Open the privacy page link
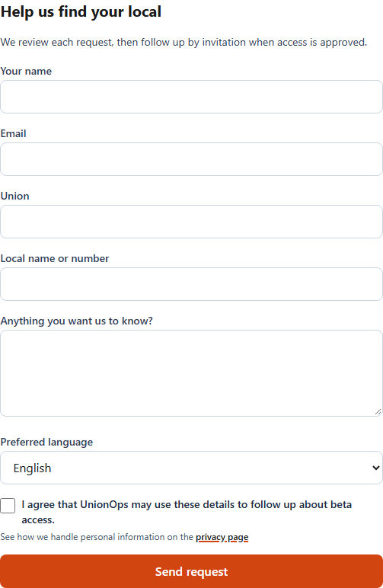 tap(222, 537)
